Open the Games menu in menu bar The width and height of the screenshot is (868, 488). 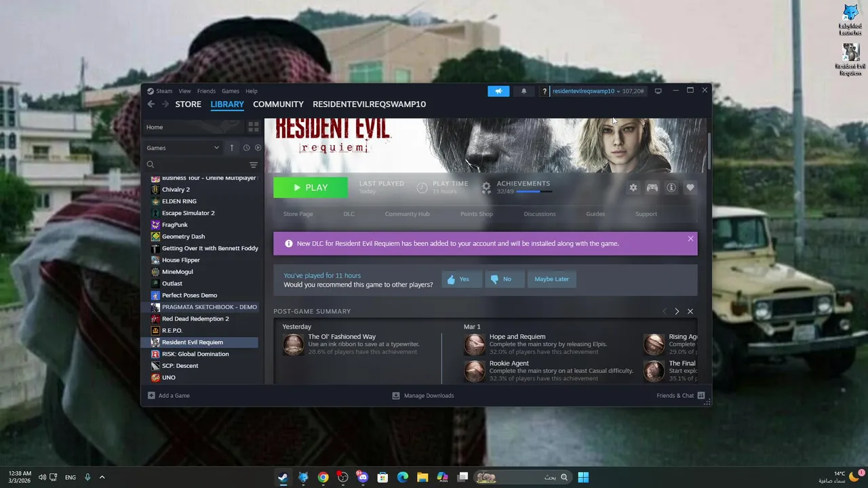pos(231,91)
